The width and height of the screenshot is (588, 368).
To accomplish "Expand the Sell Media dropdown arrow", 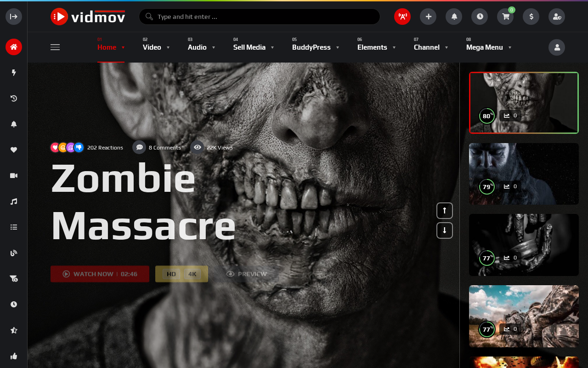I will point(272,47).
